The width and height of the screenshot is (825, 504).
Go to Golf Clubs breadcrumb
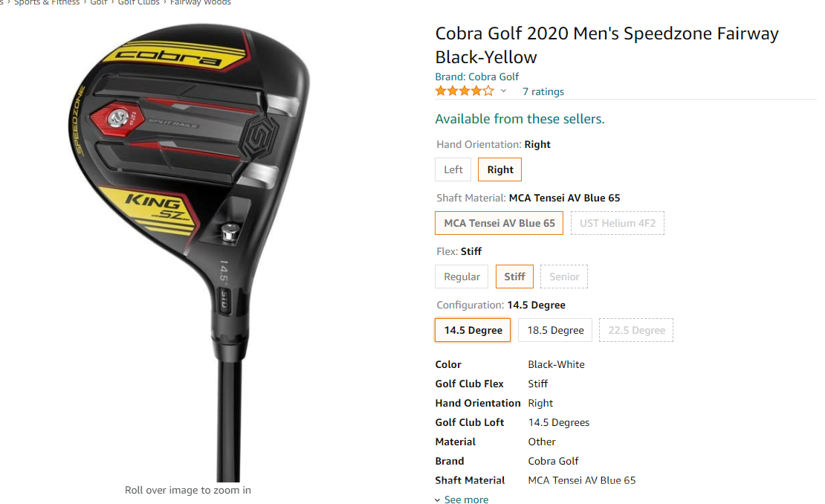pyautogui.click(x=138, y=3)
